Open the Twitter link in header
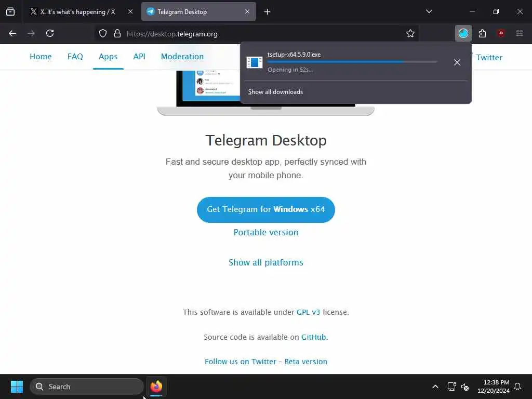The height and width of the screenshot is (399, 532). point(489,57)
